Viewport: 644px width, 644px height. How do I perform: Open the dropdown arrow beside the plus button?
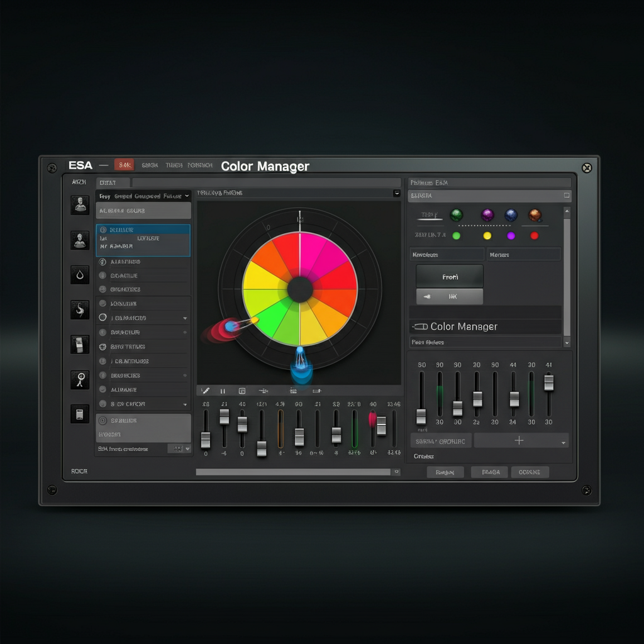tap(563, 443)
